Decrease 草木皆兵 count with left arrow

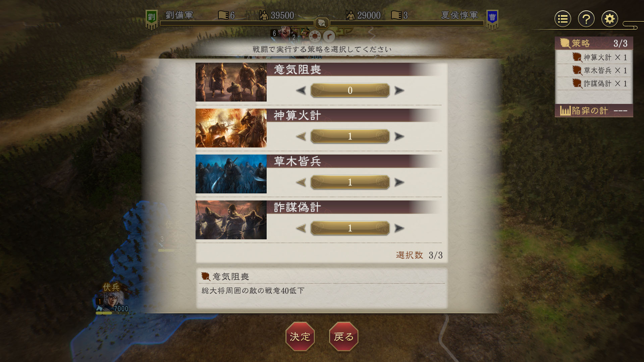point(301,182)
